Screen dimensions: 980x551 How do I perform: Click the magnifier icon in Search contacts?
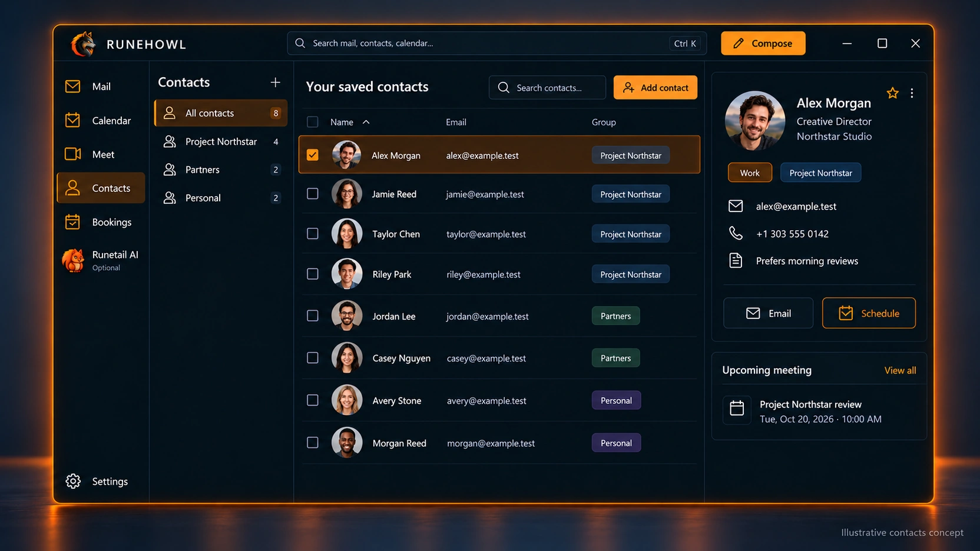(x=504, y=88)
